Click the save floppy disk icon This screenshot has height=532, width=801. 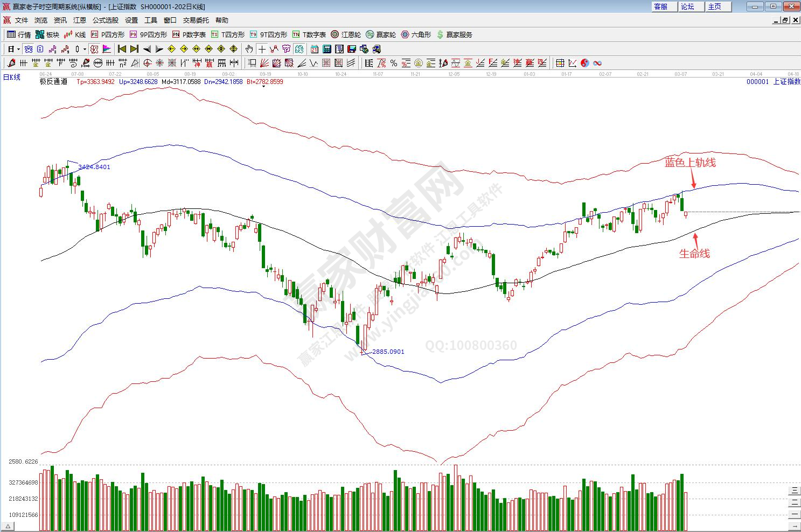pyautogui.click(x=352, y=49)
